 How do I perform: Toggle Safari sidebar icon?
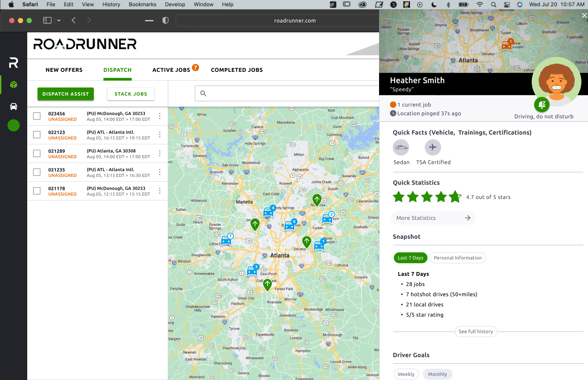(x=47, y=20)
